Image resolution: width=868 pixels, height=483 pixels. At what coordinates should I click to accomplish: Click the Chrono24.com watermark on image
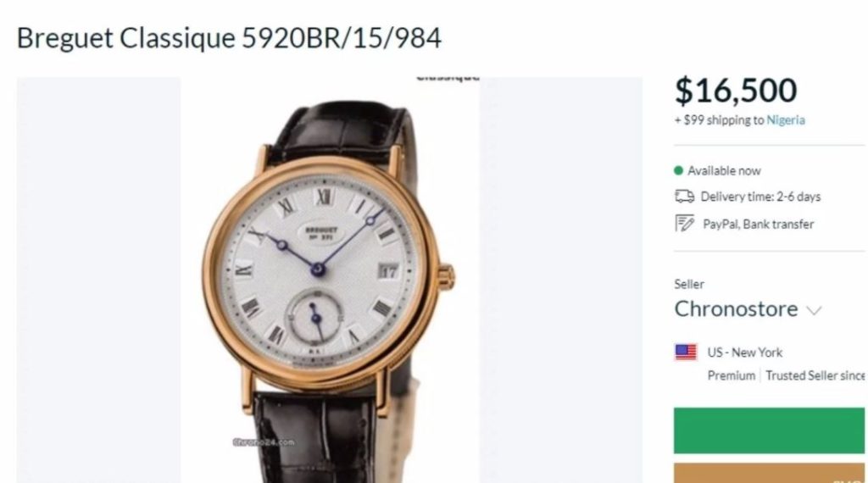[264, 442]
